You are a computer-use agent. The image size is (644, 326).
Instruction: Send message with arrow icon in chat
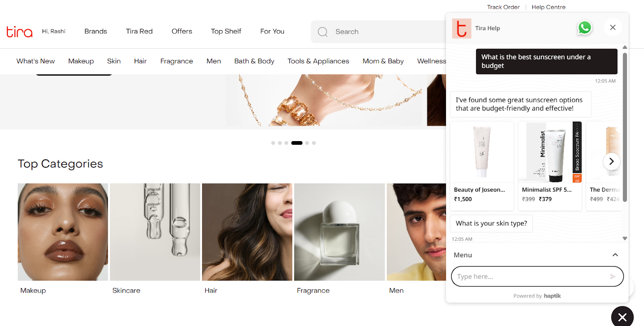613,277
